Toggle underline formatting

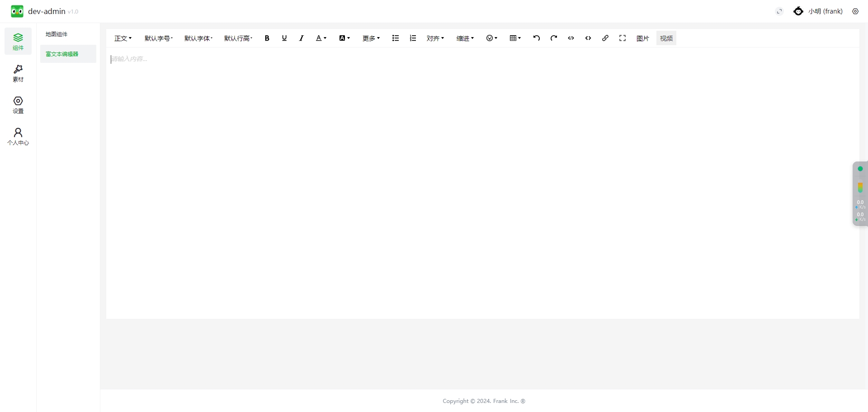point(284,38)
